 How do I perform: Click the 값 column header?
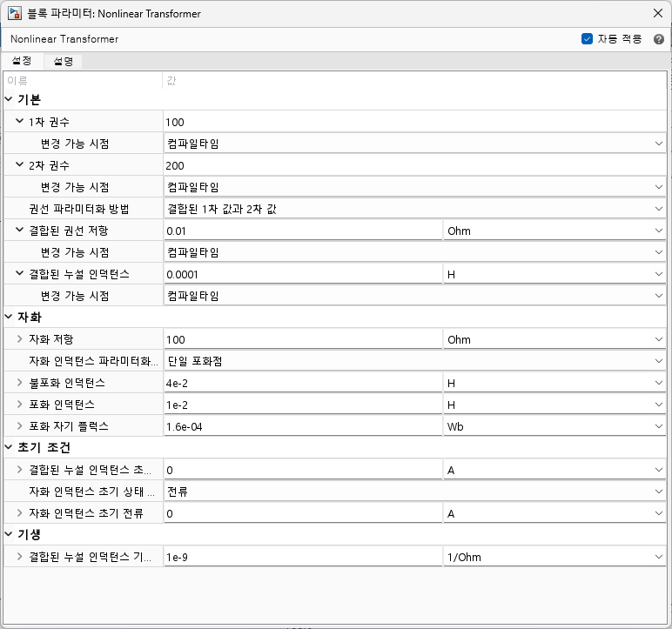pos(414,81)
